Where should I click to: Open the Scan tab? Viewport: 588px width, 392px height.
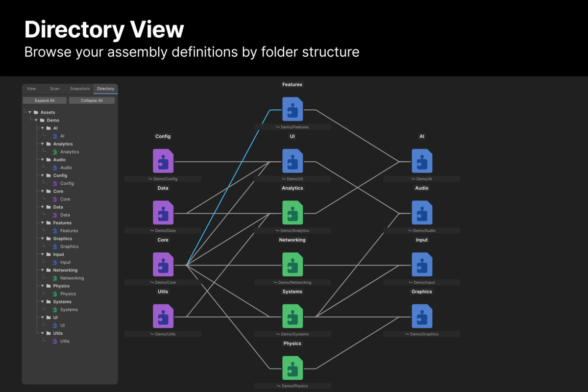[x=54, y=89]
